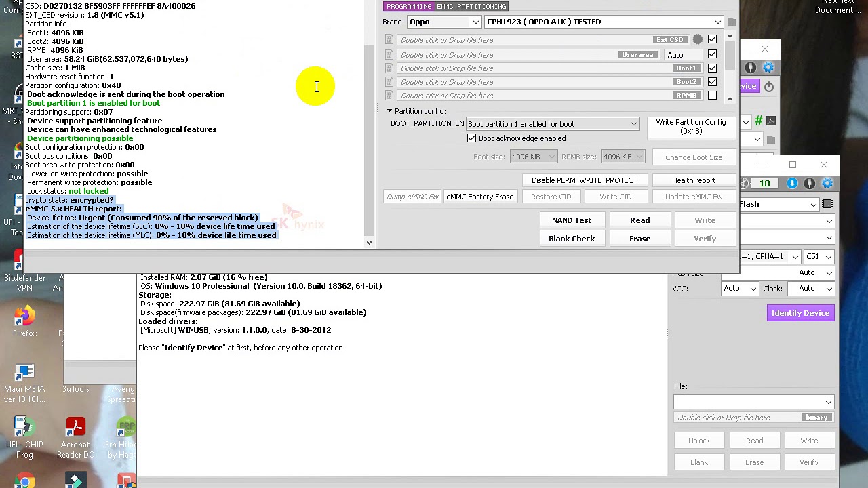The width and height of the screenshot is (868, 488).
Task: Open the VCC Auto dropdown
Action: (x=740, y=289)
